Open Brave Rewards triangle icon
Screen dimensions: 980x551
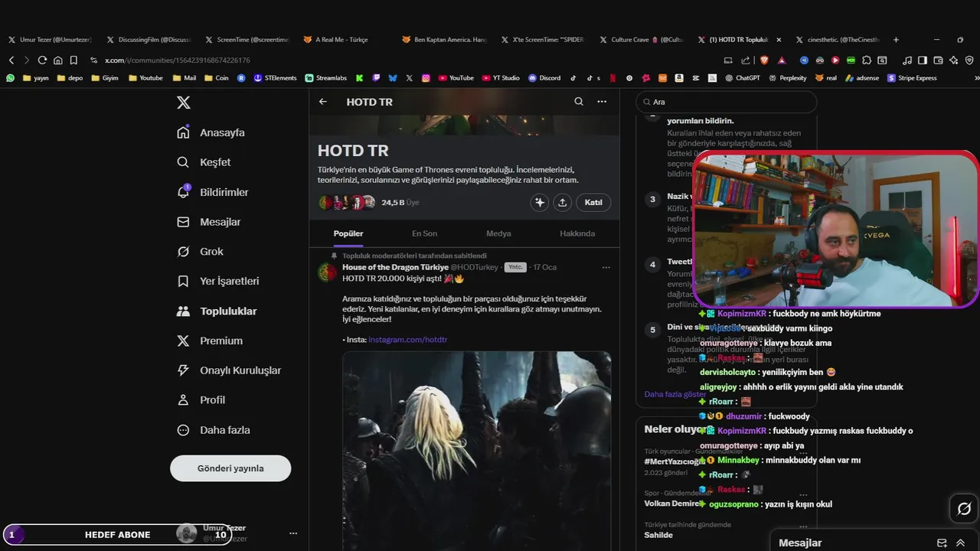coord(782,60)
